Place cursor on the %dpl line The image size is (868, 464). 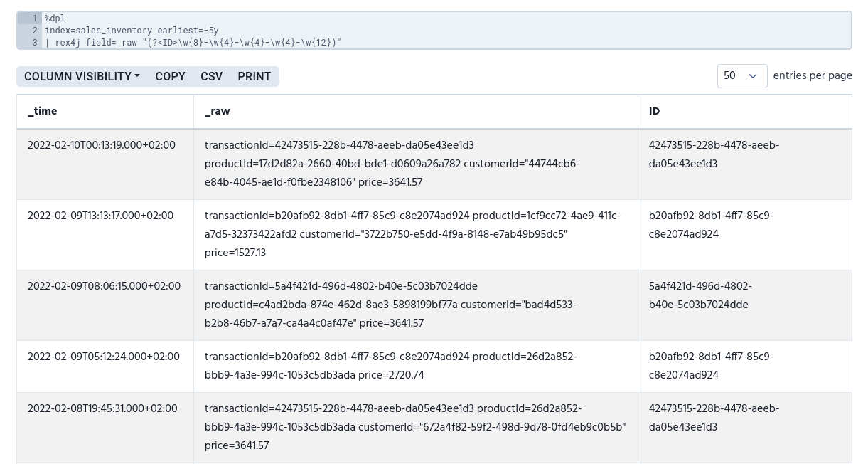click(x=55, y=19)
